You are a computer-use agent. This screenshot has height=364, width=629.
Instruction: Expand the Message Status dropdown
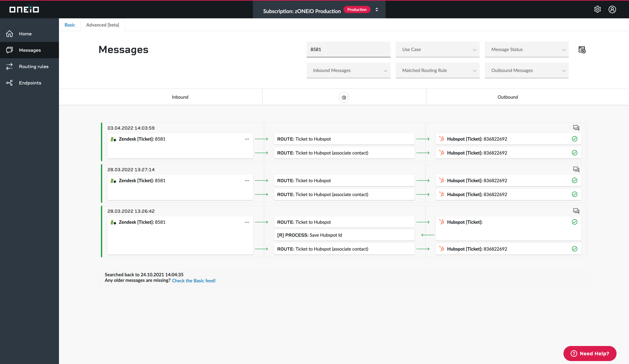point(527,49)
